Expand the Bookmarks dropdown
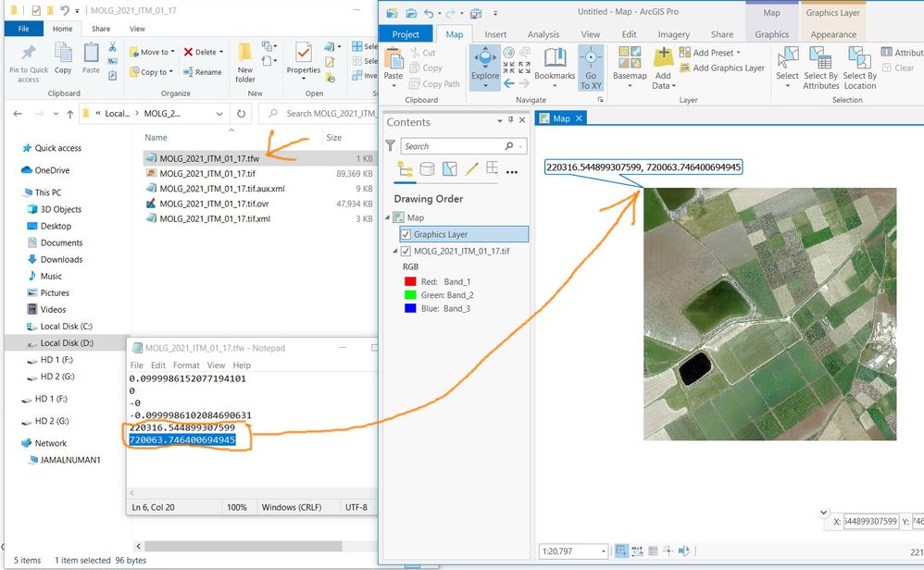 click(x=555, y=86)
